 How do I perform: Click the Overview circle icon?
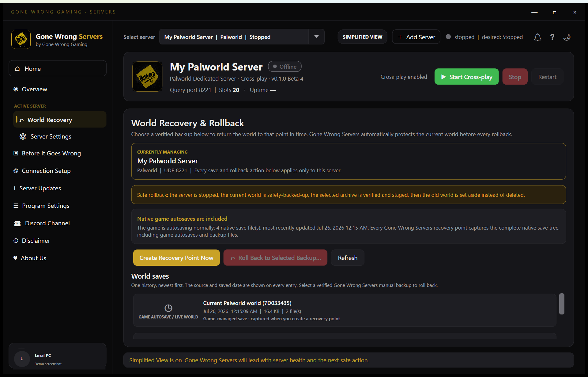16,89
